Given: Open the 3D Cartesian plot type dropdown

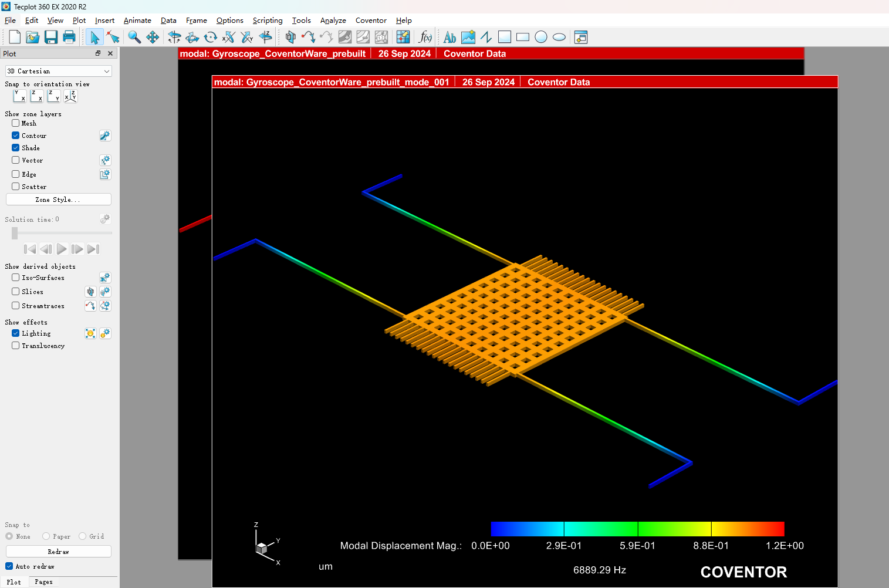Looking at the screenshot, I should pos(58,71).
